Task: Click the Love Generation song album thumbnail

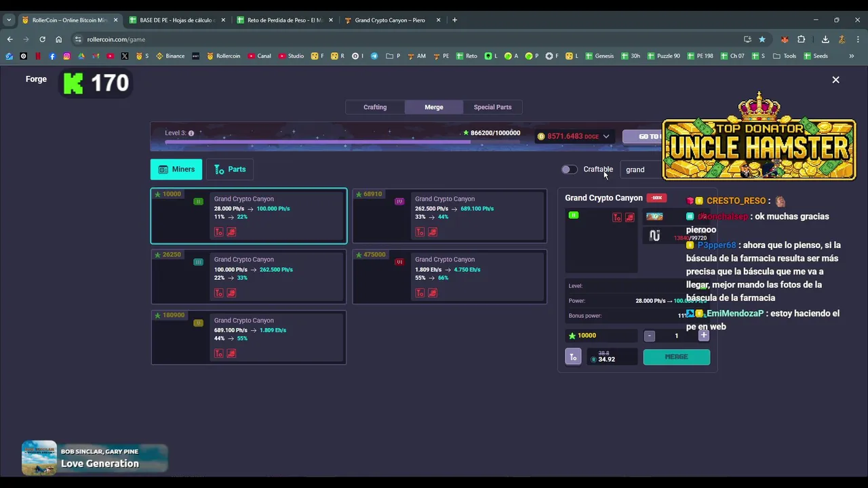Action: [39, 458]
